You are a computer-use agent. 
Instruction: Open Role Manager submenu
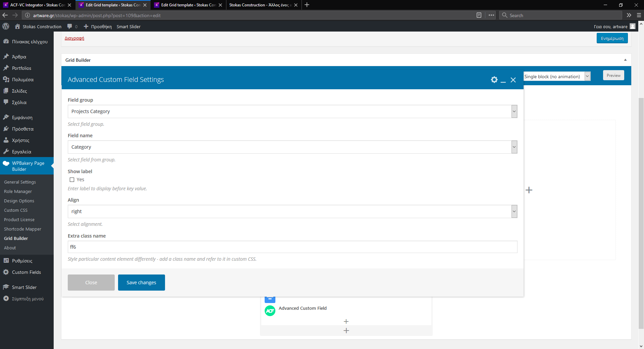pyautogui.click(x=18, y=191)
